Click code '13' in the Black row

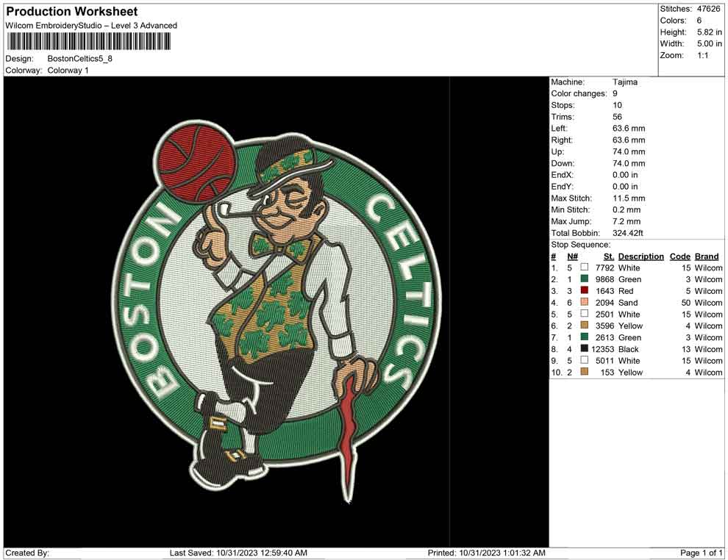pos(686,349)
